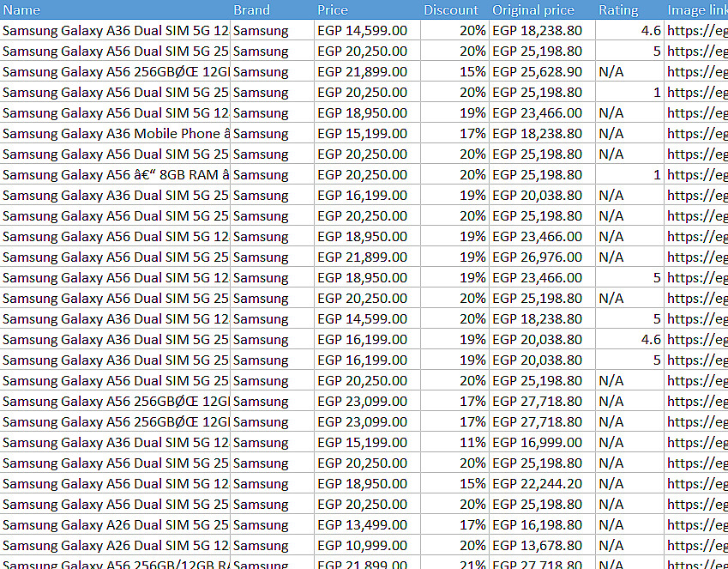The height and width of the screenshot is (569, 728).
Task: Click original price EGP 25,628.90
Action: (x=542, y=72)
